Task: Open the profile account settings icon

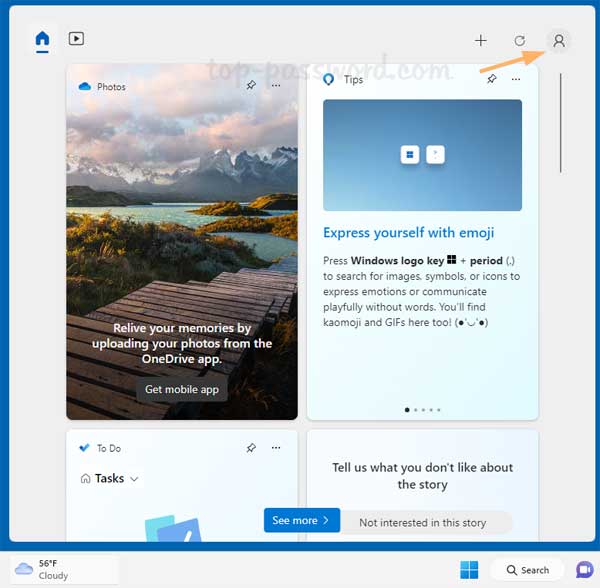Action: (x=559, y=41)
